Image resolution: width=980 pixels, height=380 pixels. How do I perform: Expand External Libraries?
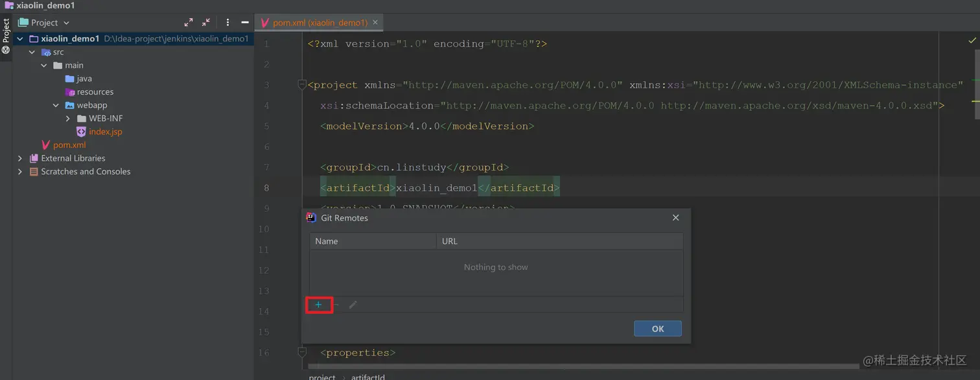(20, 158)
